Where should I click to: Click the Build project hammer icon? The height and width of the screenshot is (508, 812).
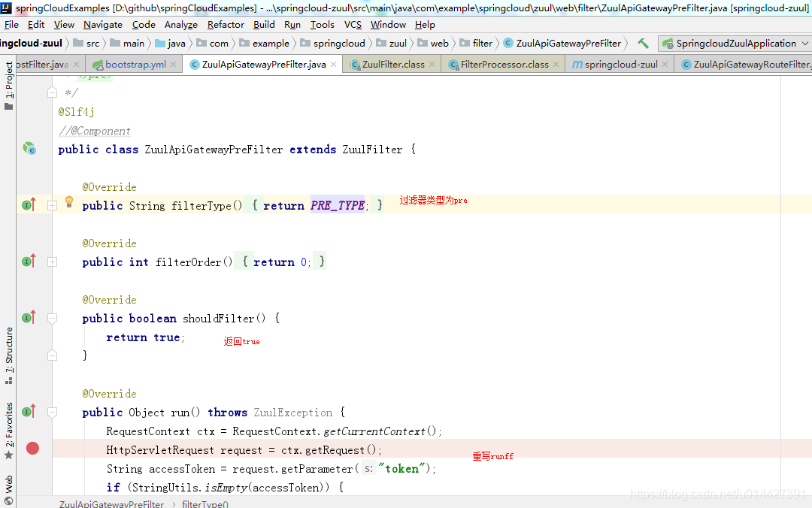click(643, 44)
